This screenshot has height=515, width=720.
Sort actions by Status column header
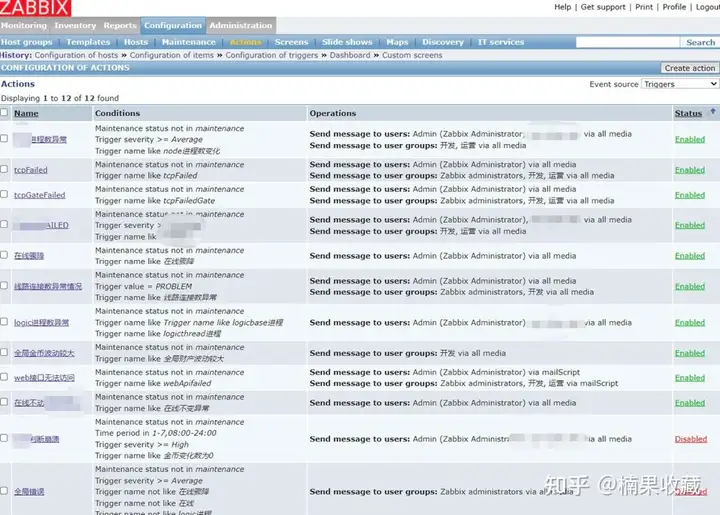(688, 113)
